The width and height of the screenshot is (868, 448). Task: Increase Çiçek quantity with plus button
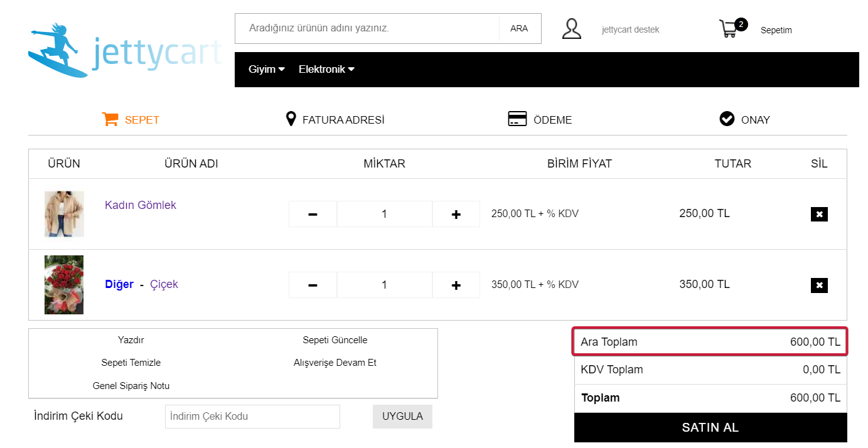coord(456,285)
